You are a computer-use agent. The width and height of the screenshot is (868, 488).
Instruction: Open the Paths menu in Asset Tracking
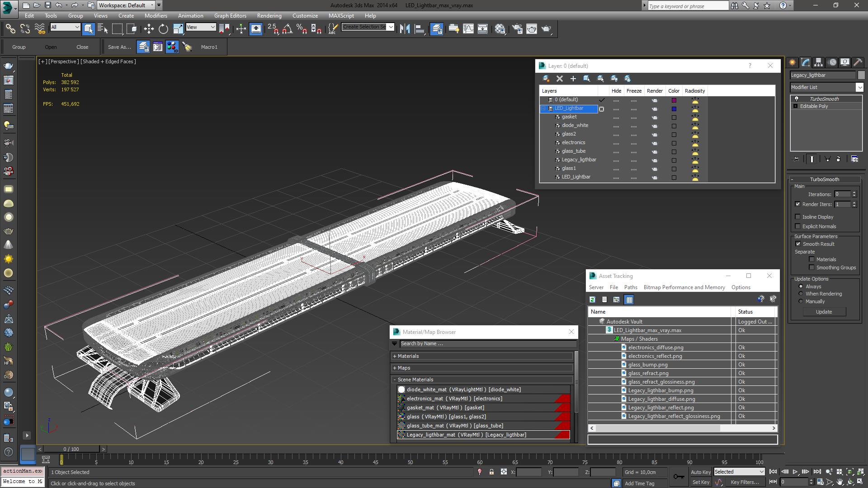[630, 287]
